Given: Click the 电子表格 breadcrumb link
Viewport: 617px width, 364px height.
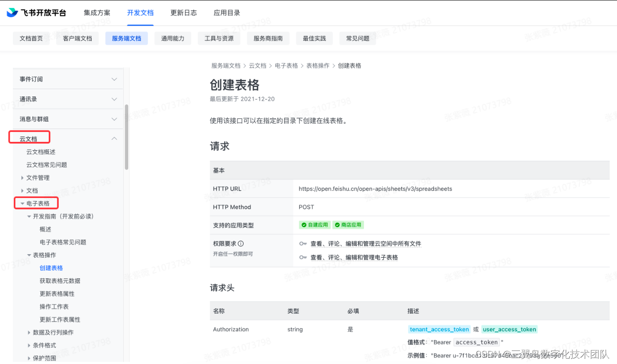Looking at the screenshot, I should 286,66.
